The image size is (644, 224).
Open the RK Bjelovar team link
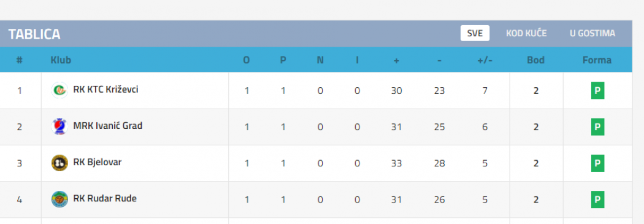pos(98,162)
